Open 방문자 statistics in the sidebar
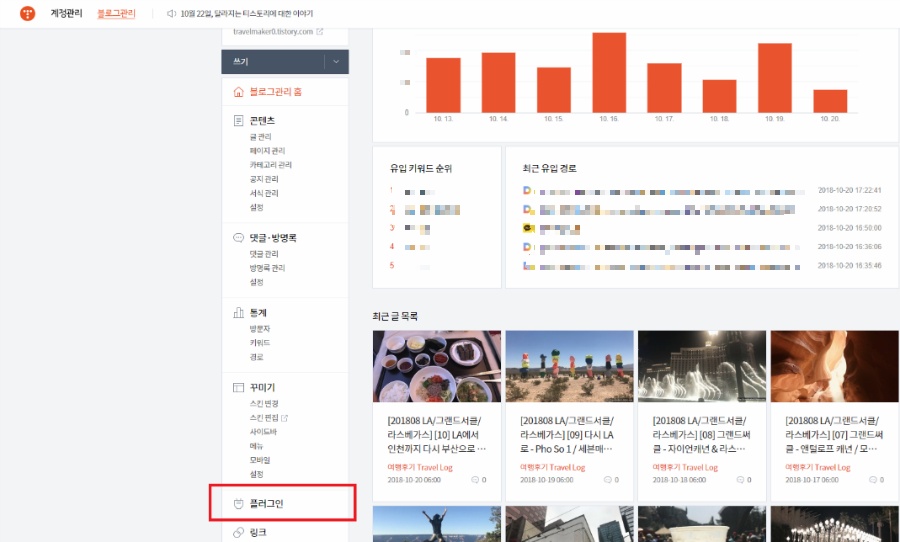Image resolution: width=900 pixels, height=542 pixels. 259,329
